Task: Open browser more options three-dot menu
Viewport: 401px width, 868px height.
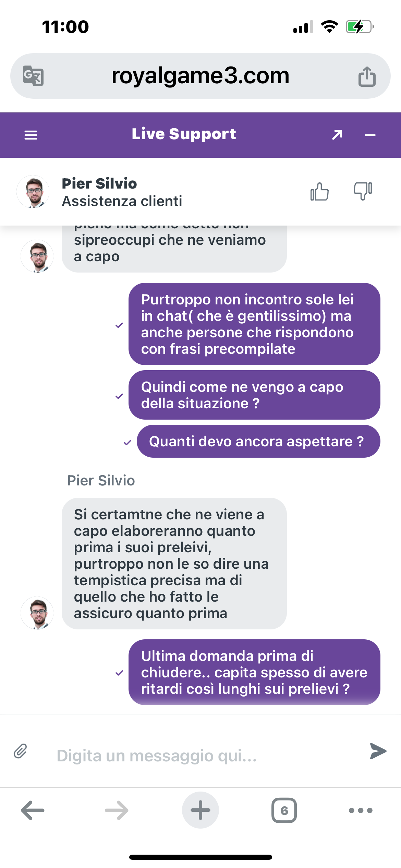Action: [361, 810]
